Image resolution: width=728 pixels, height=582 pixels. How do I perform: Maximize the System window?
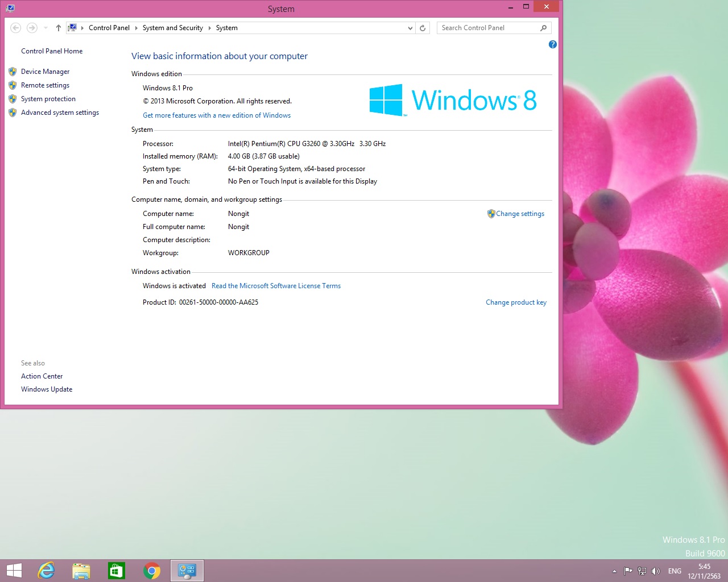[x=526, y=7]
